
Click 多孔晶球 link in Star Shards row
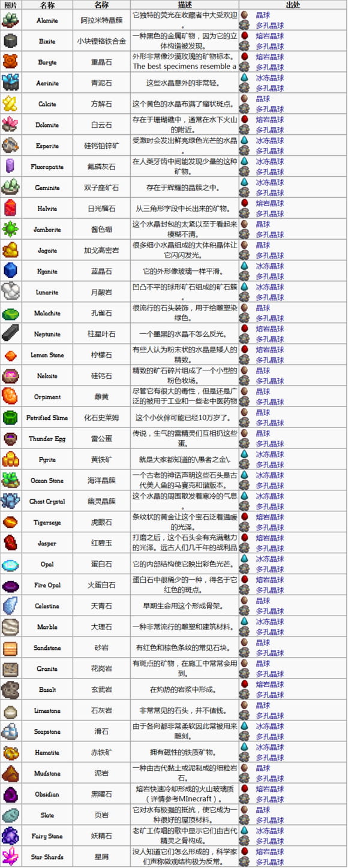click(270, 862)
